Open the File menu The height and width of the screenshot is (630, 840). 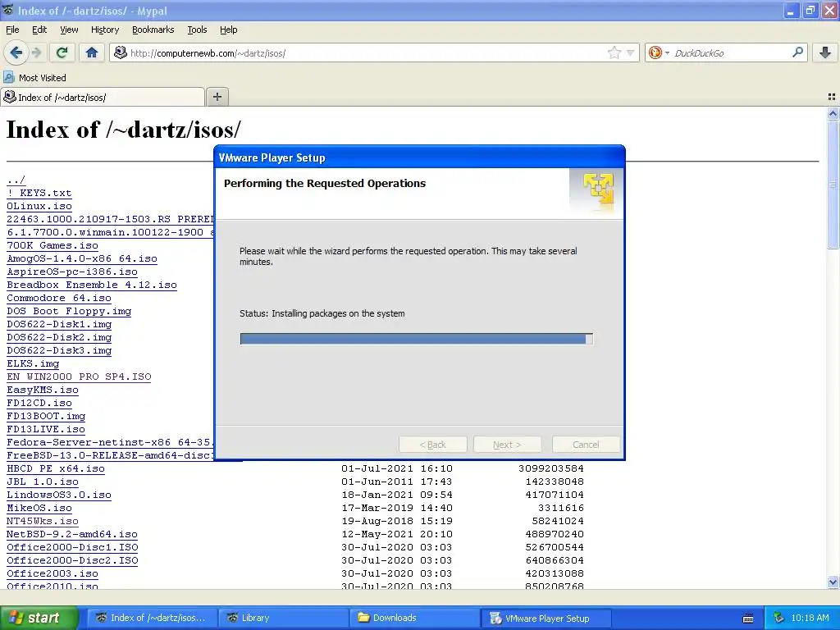click(12, 30)
